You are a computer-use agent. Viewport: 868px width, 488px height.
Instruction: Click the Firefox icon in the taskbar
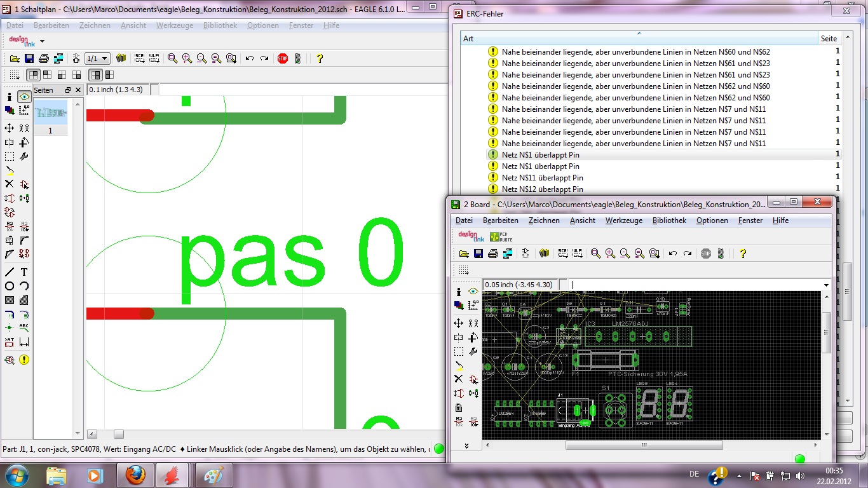pyautogui.click(x=135, y=475)
